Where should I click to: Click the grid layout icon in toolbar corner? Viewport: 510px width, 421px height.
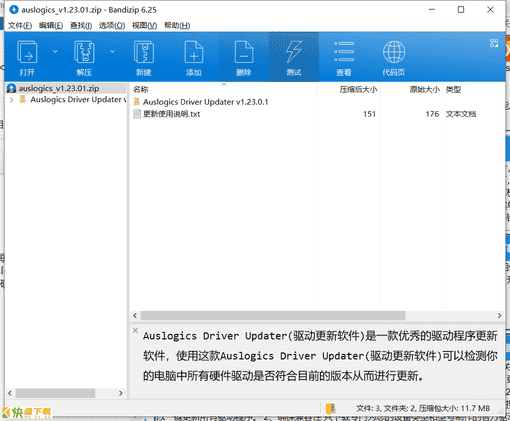coord(494,43)
